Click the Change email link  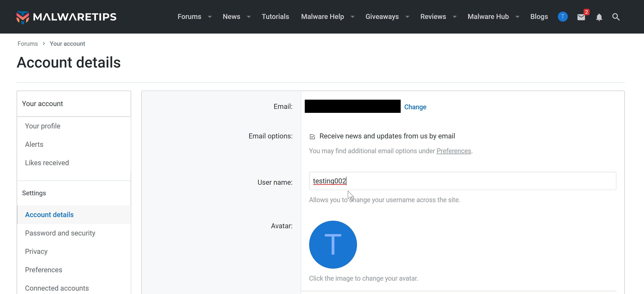click(x=415, y=107)
